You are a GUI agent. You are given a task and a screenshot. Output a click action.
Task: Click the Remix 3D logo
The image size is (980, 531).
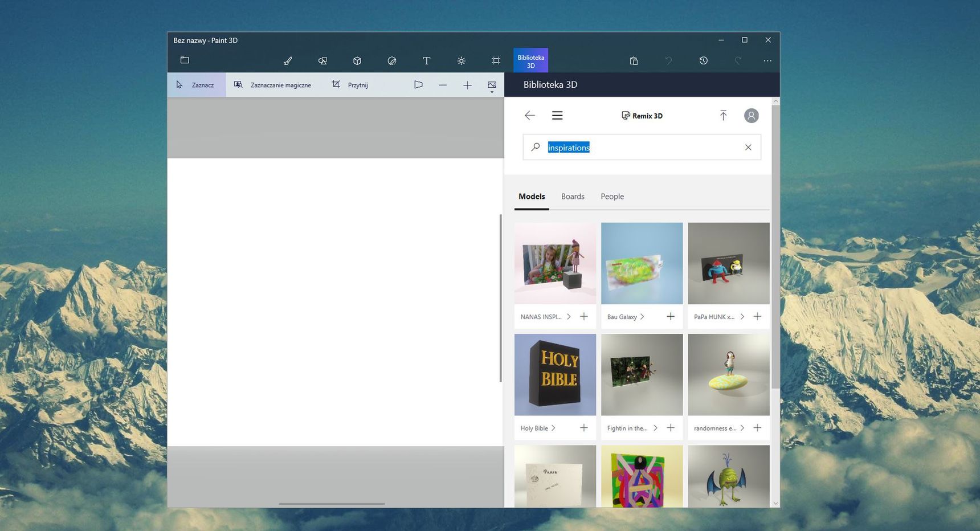coord(642,116)
